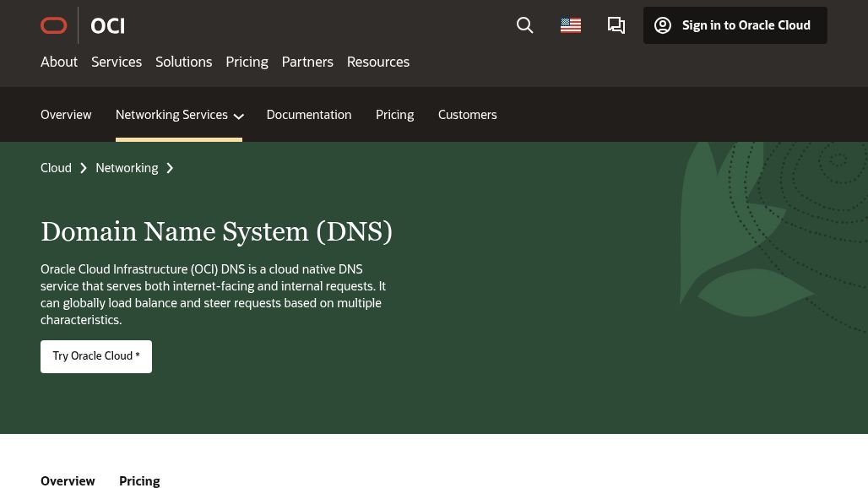This screenshot has height=488, width=868.
Task: Open the Solutions menu
Action: [x=183, y=62]
